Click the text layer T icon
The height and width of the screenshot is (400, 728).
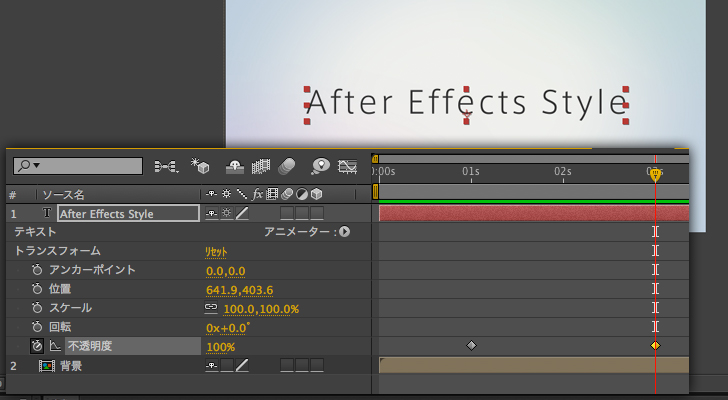46,213
